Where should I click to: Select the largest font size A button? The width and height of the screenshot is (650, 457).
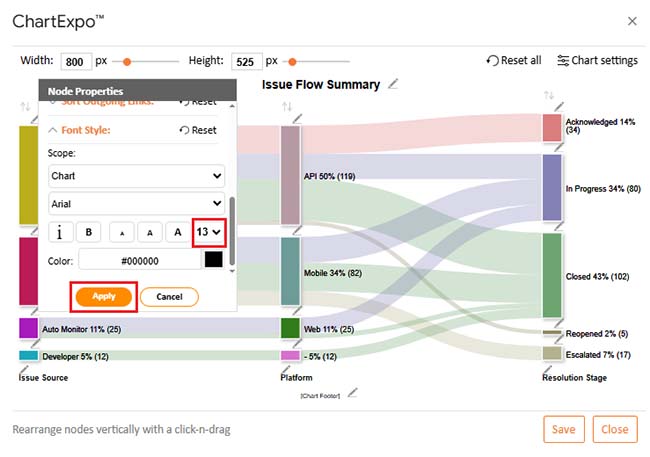click(x=178, y=232)
